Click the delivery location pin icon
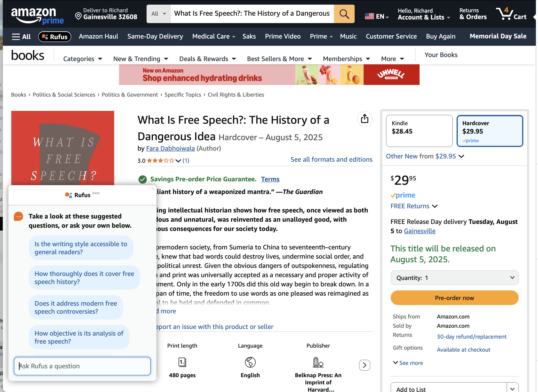The image size is (538, 392). point(78,16)
